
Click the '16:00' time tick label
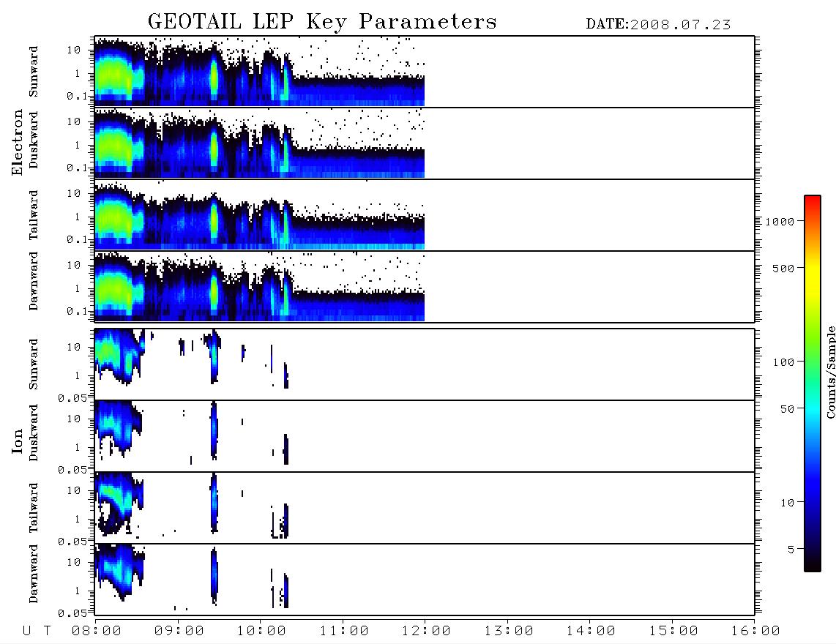[755, 631]
